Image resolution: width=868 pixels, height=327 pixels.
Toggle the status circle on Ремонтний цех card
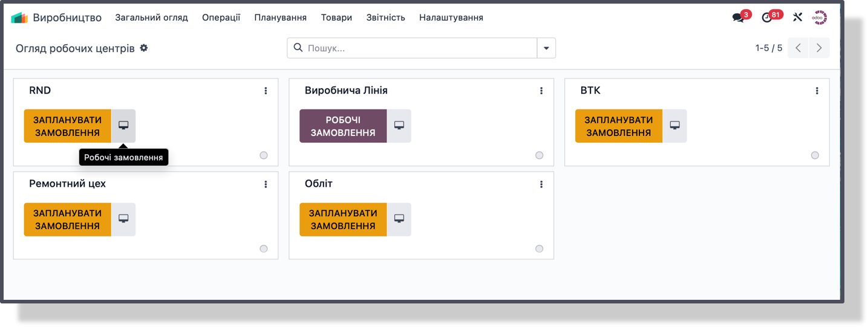click(x=264, y=248)
